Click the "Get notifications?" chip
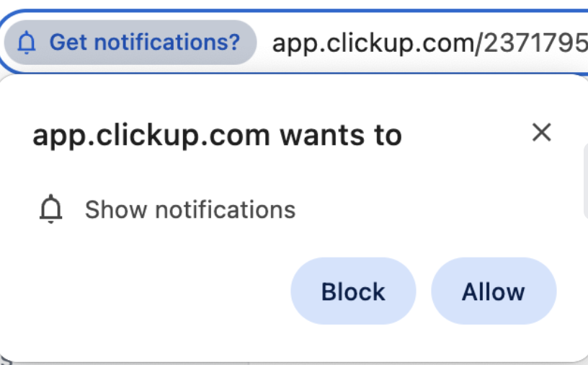This screenshot has height=365, width=588. point(130,43)
